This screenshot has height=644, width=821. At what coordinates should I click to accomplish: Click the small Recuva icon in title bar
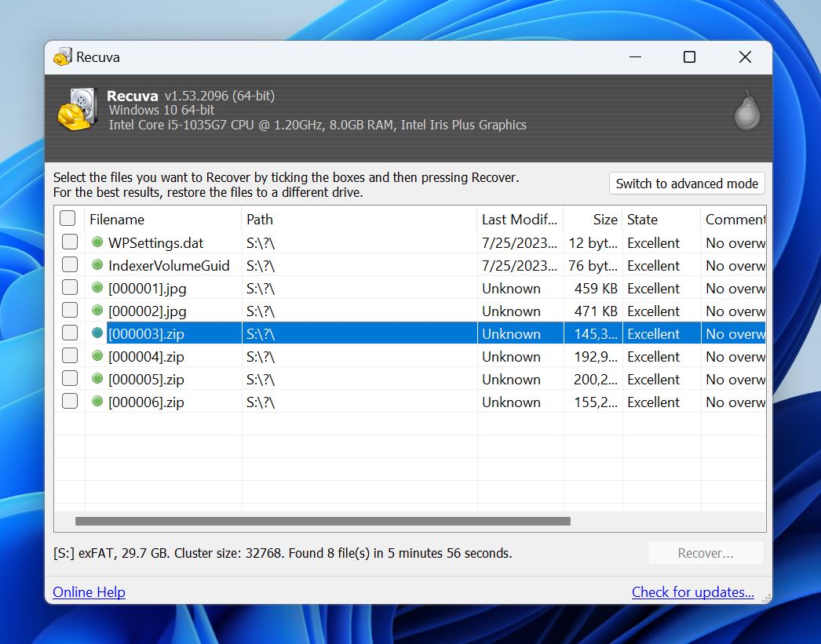(x=62, y=56)
